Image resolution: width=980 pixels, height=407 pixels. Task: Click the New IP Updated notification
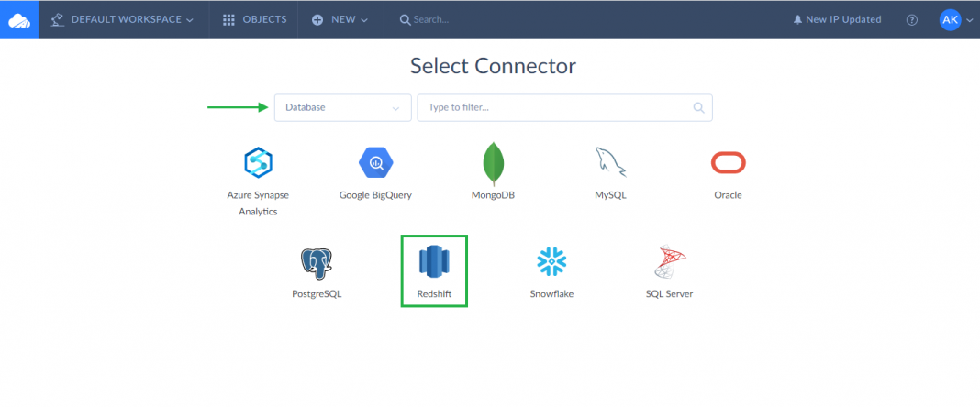pyautogui.click(x=837, y=19)
